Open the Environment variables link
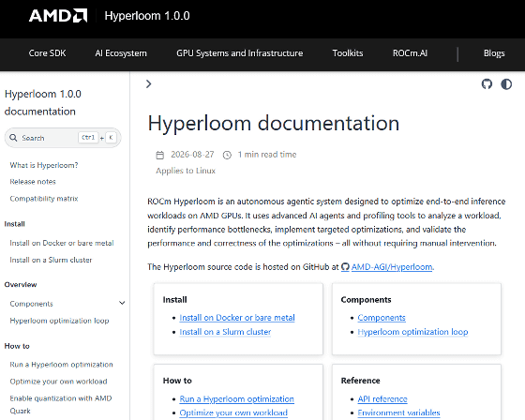The image size is (525, 420). [x=398, y=412]
